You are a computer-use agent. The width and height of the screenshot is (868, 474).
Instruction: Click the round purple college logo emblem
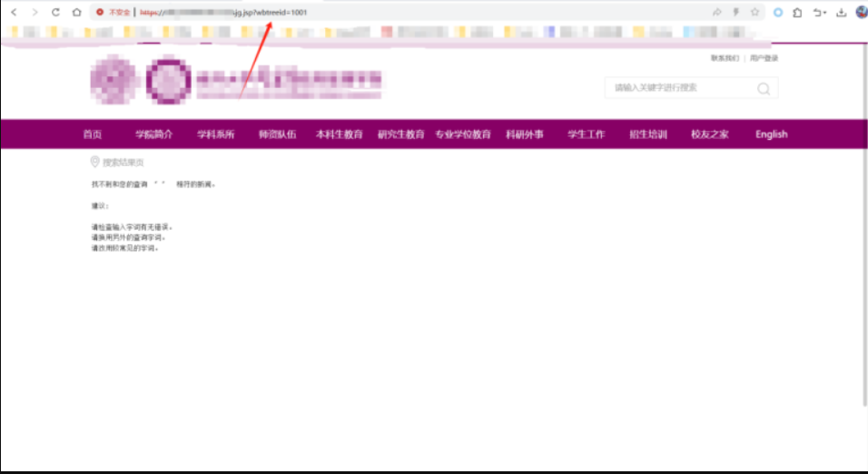169,80
